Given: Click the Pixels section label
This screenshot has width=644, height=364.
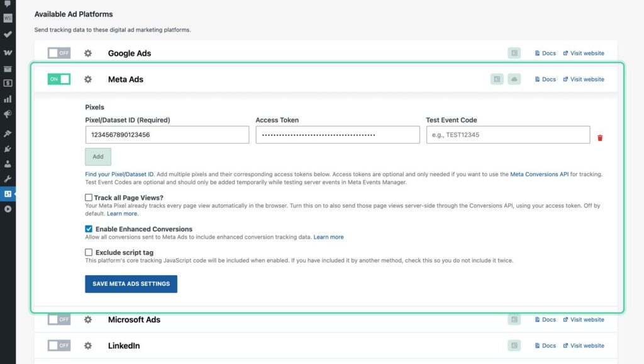Looking at the screenshot, I should 94,107.
